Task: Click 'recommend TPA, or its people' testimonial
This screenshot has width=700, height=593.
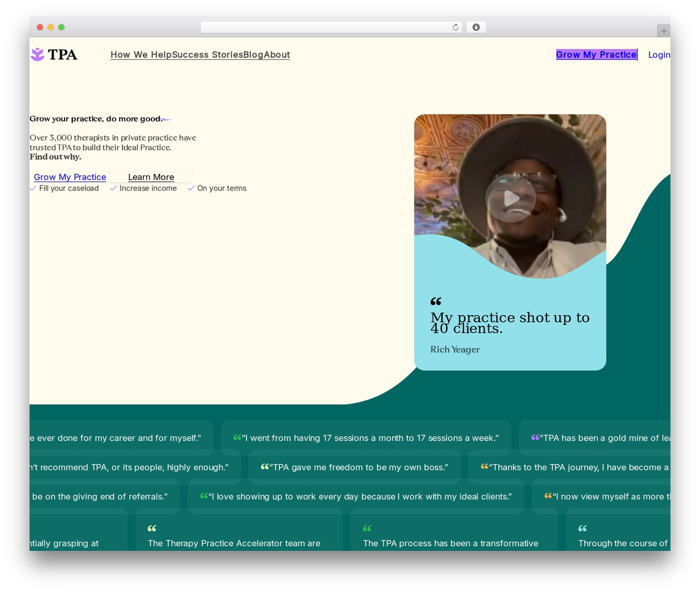Action: pyautogui.click(x=135, y=467)
